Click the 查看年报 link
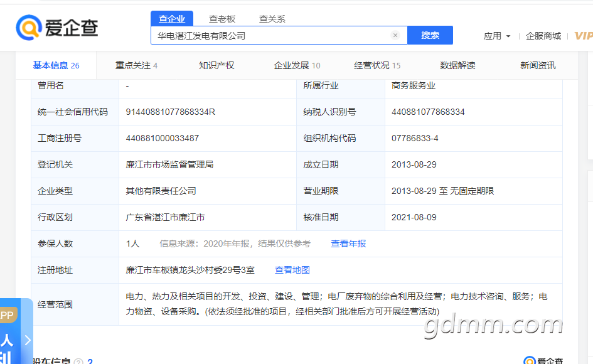The height and width of the screenshot is (364, 593). 348,244
